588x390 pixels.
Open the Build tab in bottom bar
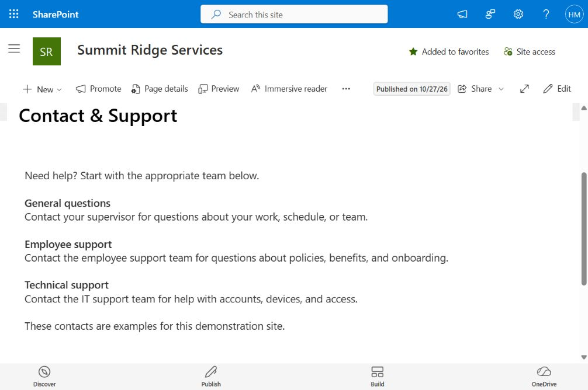[x=377, y=377]
